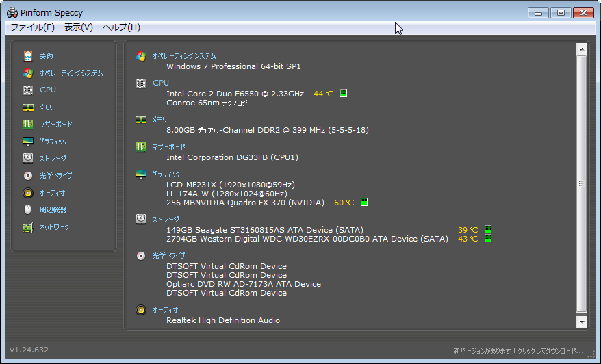Click the optical drive disc icon in sidebar
601x364 pixels.
[27, 175]
